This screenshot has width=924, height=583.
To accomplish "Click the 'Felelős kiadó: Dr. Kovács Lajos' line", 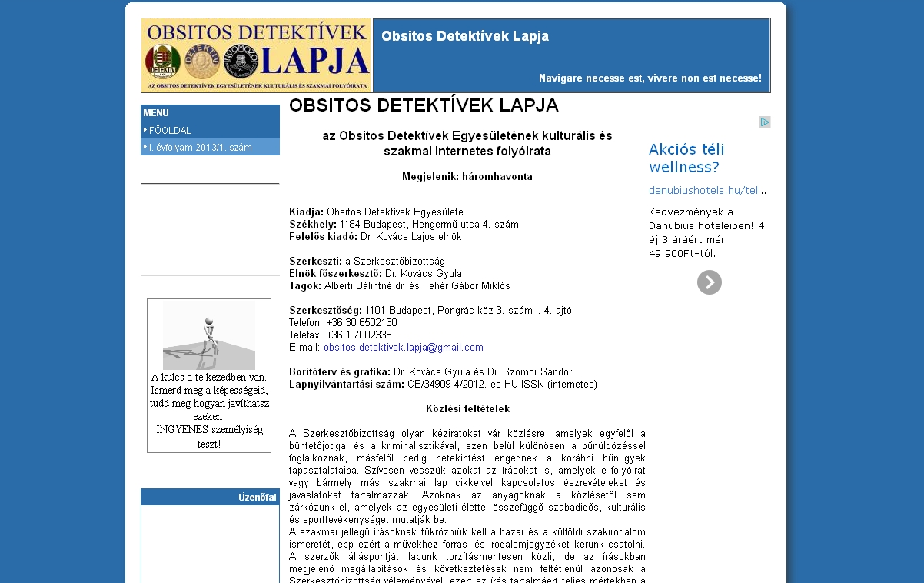I will click(x=375, y=237).
